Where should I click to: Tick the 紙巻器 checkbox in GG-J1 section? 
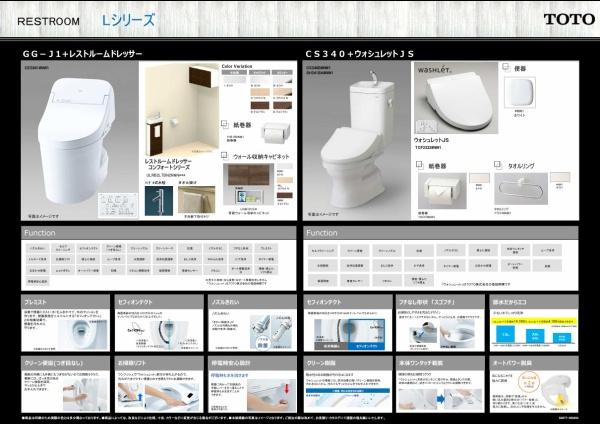tap(225, 124)
